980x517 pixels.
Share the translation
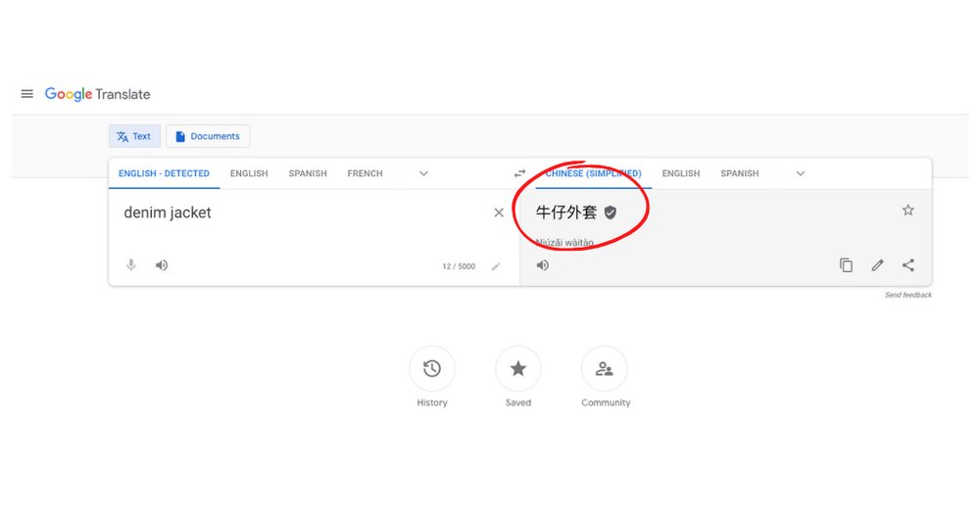[x=908, y=265]
